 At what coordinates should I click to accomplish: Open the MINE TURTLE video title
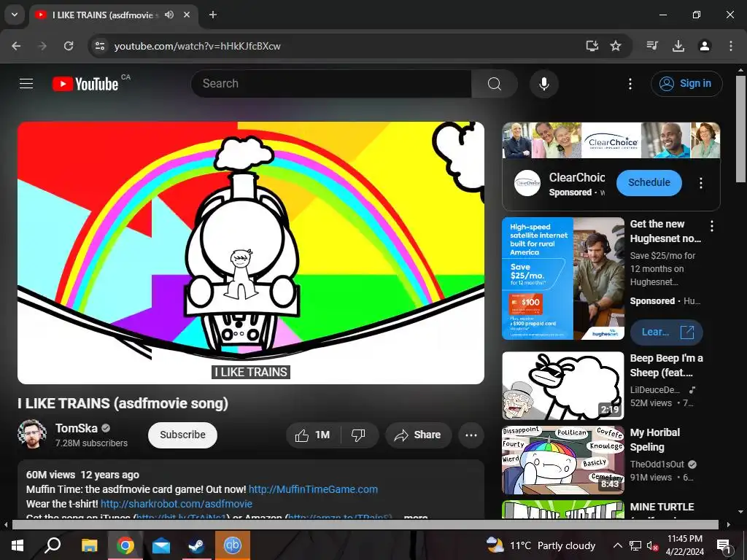[x=662, y=507]
